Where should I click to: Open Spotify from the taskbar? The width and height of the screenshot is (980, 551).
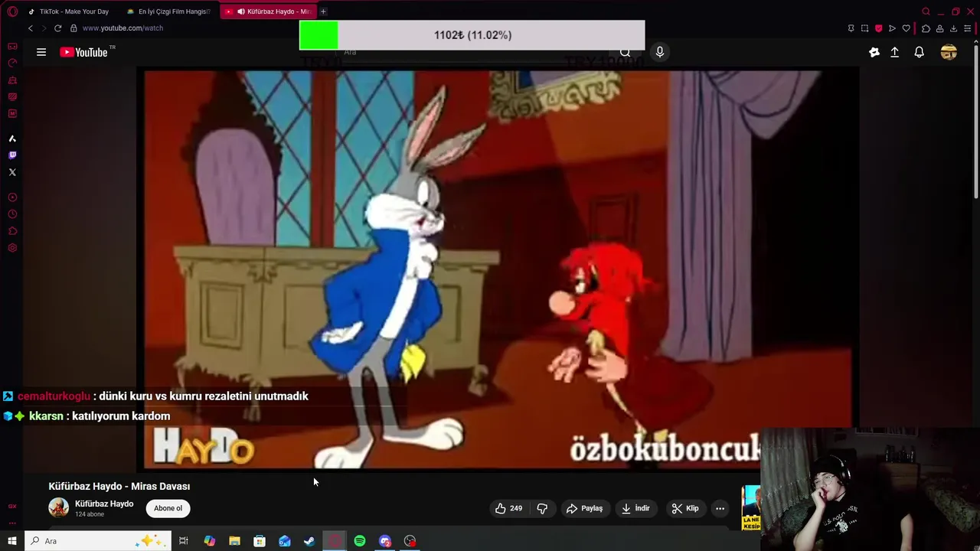coord(360,541)
